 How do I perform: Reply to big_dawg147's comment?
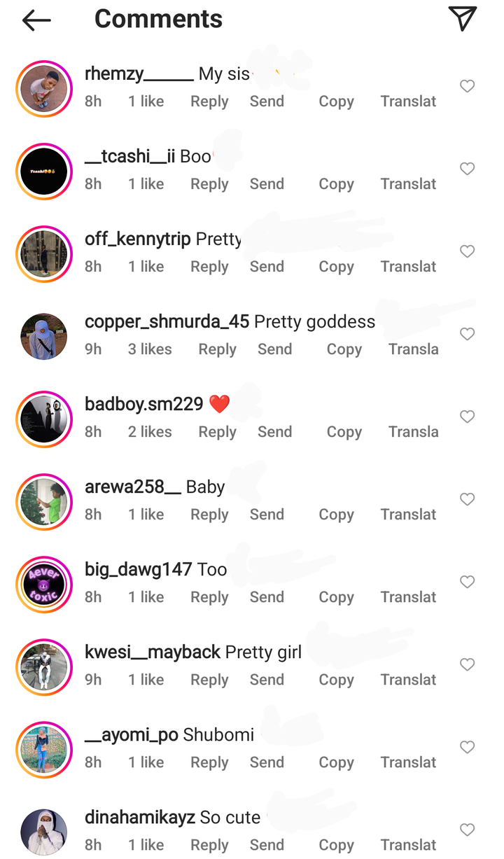click(209, 597)
